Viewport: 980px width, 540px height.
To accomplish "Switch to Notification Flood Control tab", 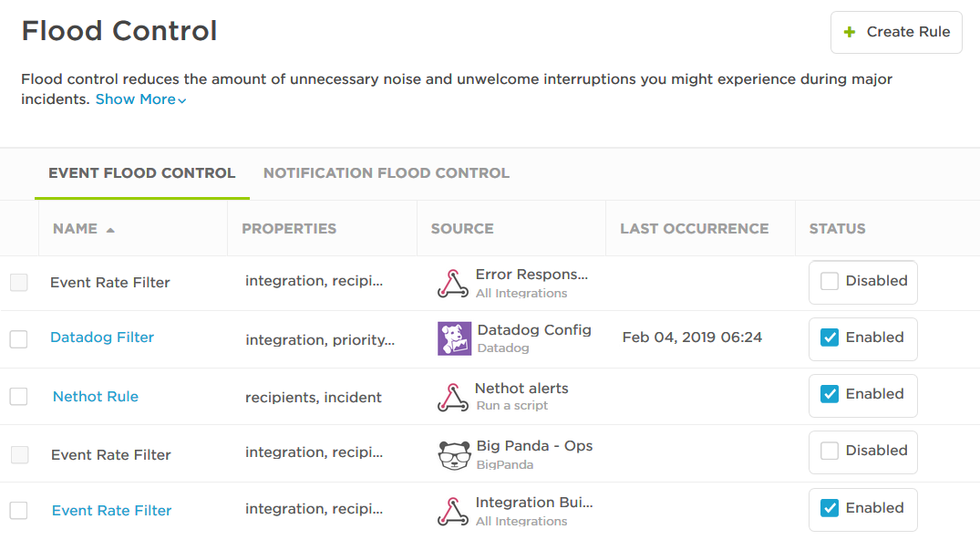I will [x=386, y=173].
